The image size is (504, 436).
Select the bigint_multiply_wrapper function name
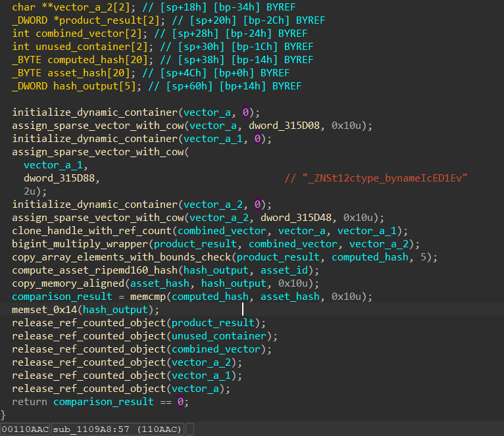[80, 244]
